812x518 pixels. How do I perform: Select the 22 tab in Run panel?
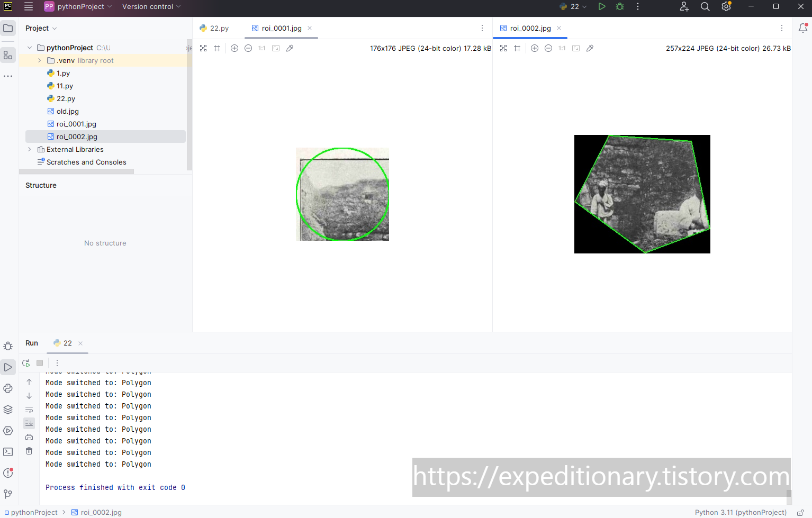pyautogui.click(x=67, y=343)
